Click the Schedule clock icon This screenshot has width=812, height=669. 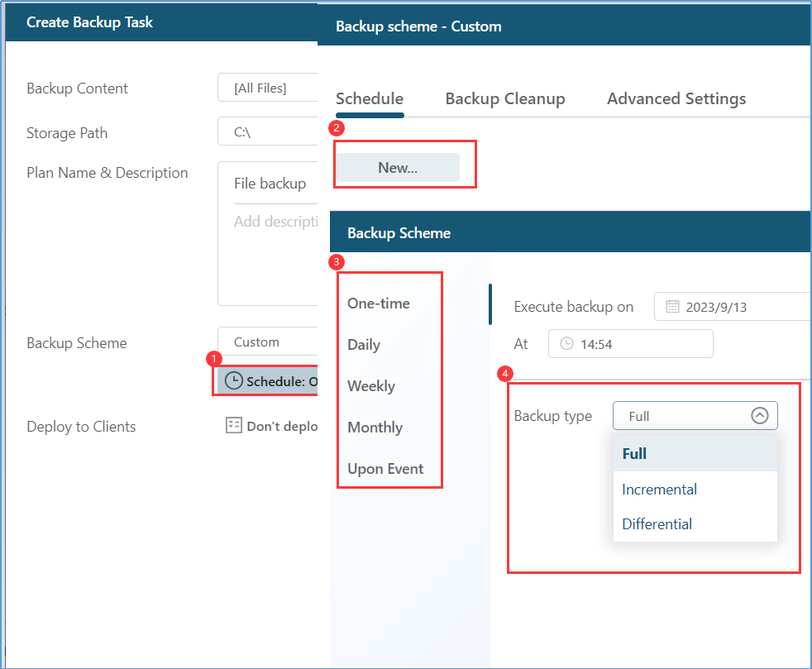pos(234,380)
